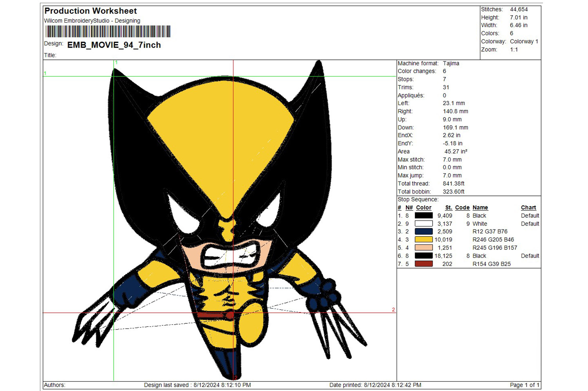588x391 pixels.
Task: Click the yellow swatch in row 4
Action: point(424,240)
